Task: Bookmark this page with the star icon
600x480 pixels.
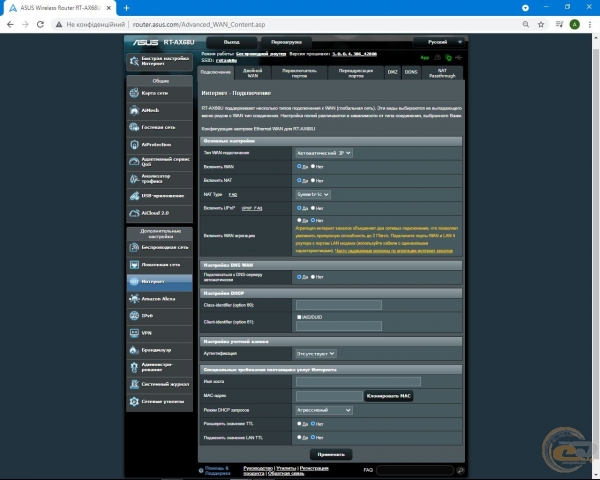Action: [541, 24]
